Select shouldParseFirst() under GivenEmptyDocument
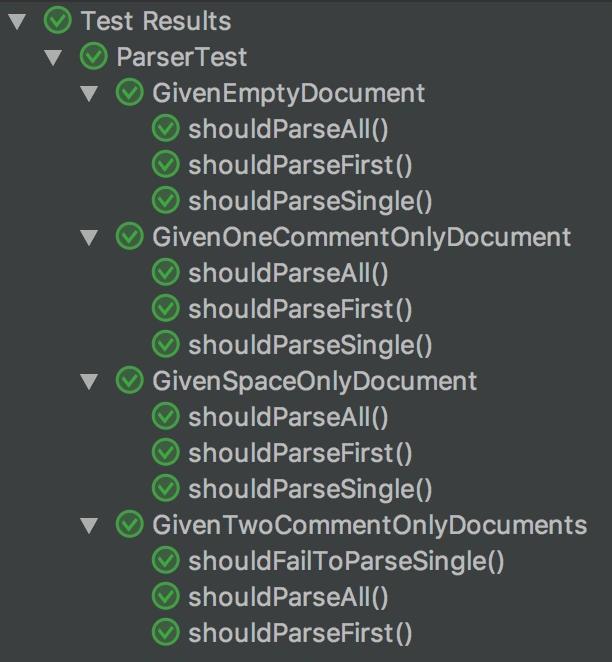This screenshot has height=662, width=612. [x=300, y=165]
